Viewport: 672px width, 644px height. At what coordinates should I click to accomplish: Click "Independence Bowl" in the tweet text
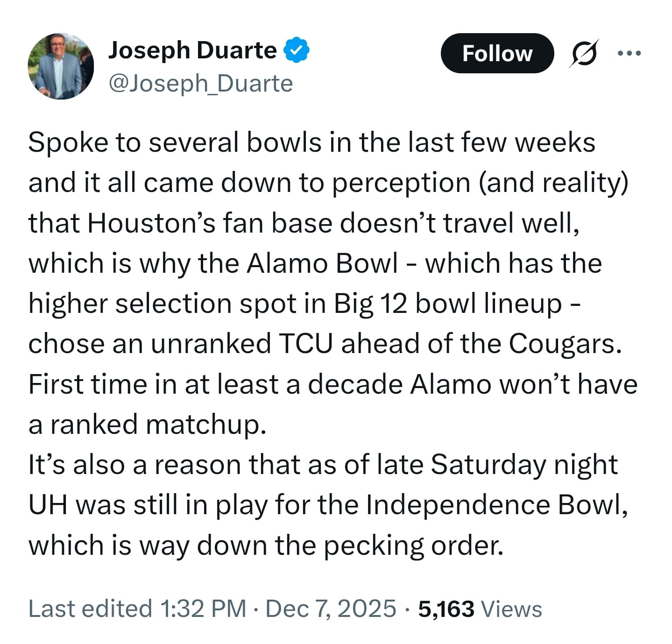[x=495, y=505]
